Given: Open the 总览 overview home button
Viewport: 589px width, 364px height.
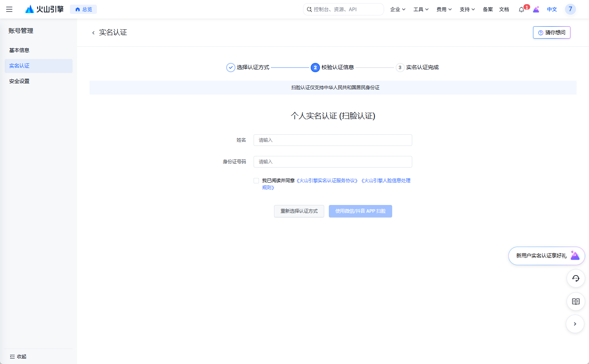Looking at the screenshot, I should pyautogui.click(x=83, y=9).
